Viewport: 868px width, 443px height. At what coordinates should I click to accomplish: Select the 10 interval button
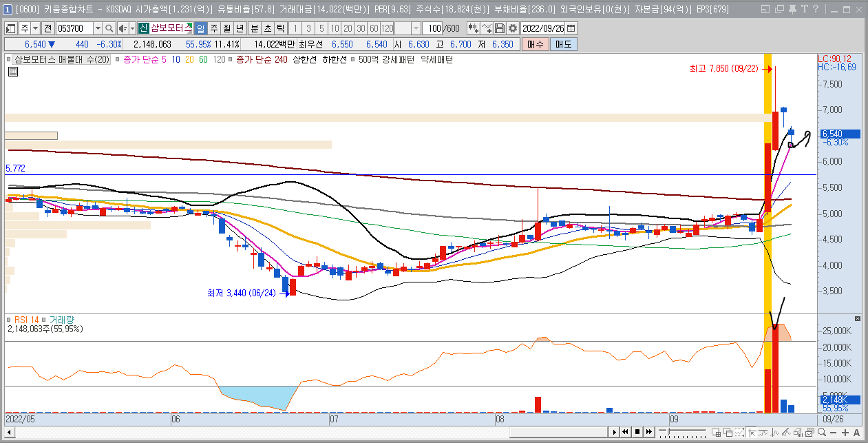(x=334, y=28)
